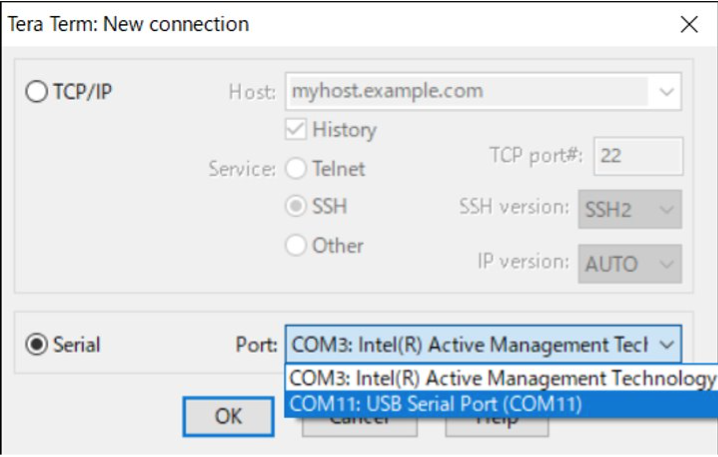Pick COM11 USB Serial Port from list
718x457 pixels.
tap(501, 404)
